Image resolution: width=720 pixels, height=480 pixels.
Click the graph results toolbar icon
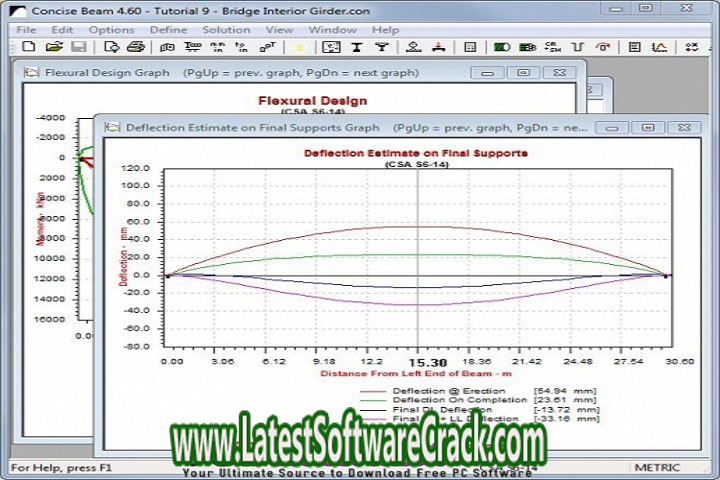point(659,47)
